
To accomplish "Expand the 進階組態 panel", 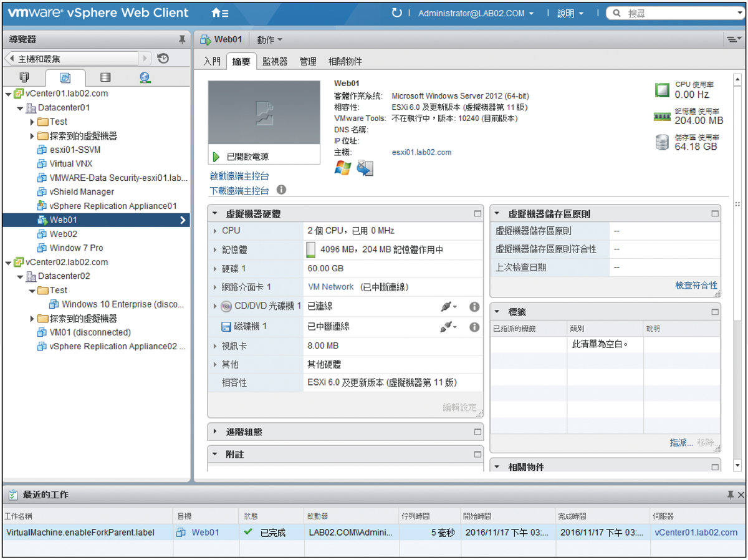I will [215, 432].
